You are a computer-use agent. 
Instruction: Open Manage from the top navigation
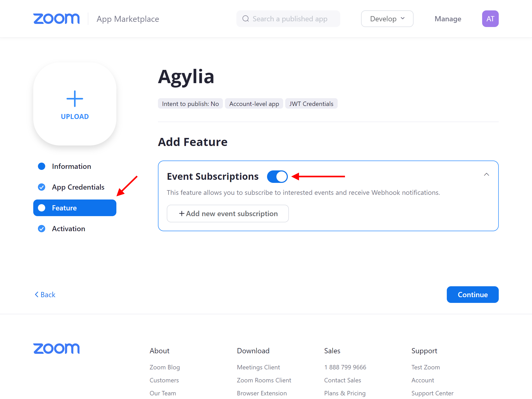(x=448, y=19)
